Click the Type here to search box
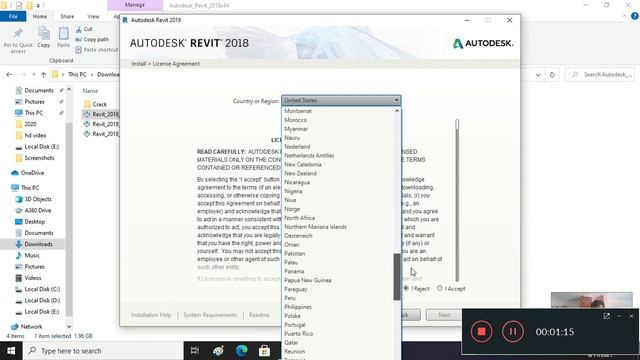Screen dimensions: 640x360 click(x=103, y=351)
